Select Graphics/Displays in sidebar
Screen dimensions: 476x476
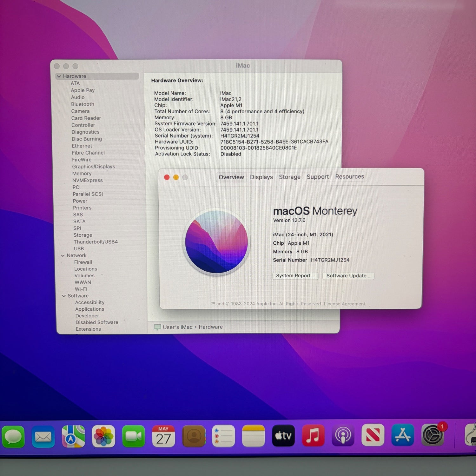(94, 167)
